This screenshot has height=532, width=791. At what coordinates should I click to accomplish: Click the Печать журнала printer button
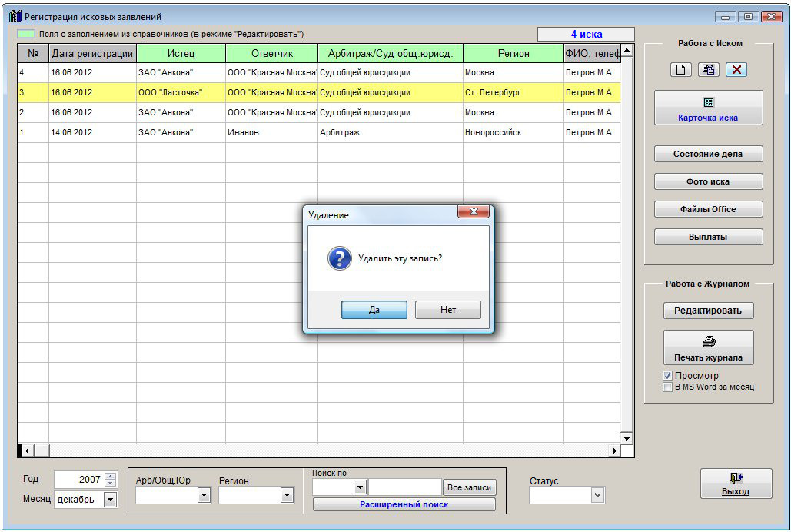pos(708,348)
